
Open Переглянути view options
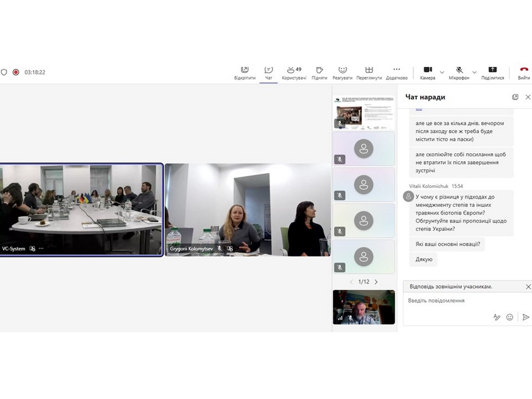click(369, 72)
